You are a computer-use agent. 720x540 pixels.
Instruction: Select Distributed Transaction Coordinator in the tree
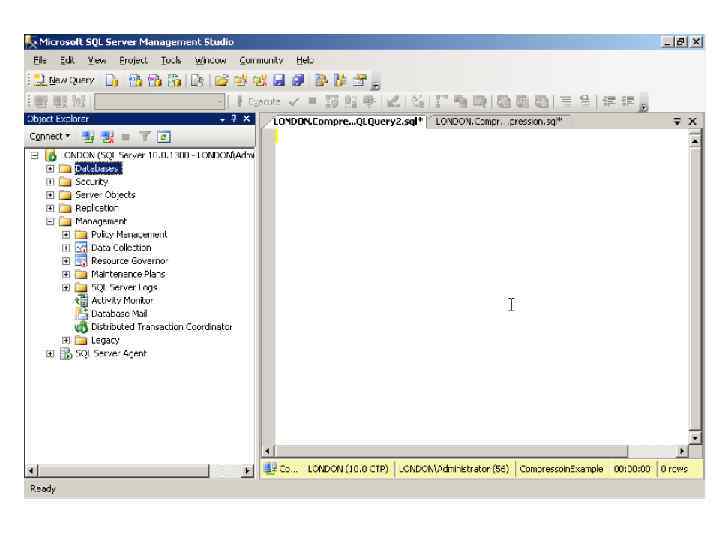tap(161, 327)
